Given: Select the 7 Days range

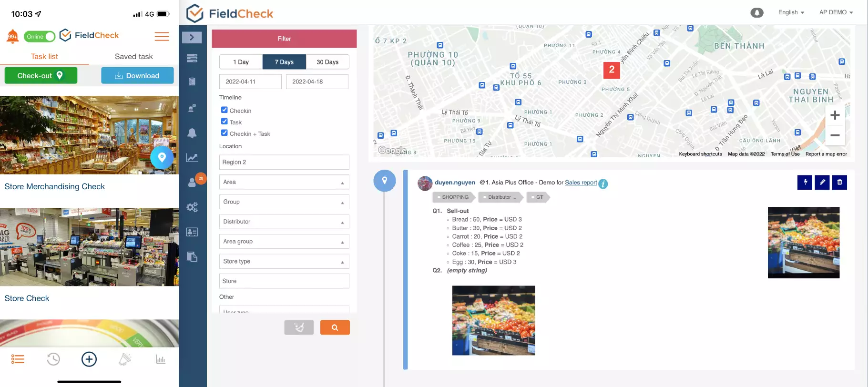Looking at the screenshot, I should [284, 62].
